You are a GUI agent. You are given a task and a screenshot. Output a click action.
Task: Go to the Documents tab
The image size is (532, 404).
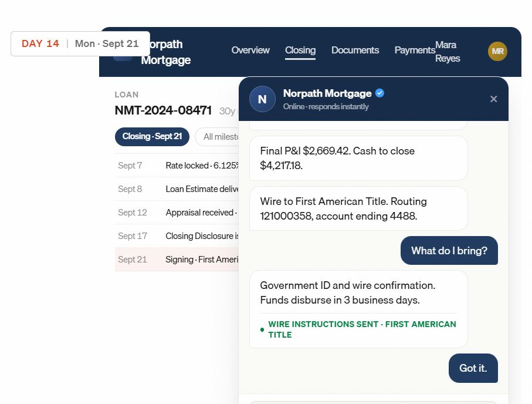coord(355,51)
